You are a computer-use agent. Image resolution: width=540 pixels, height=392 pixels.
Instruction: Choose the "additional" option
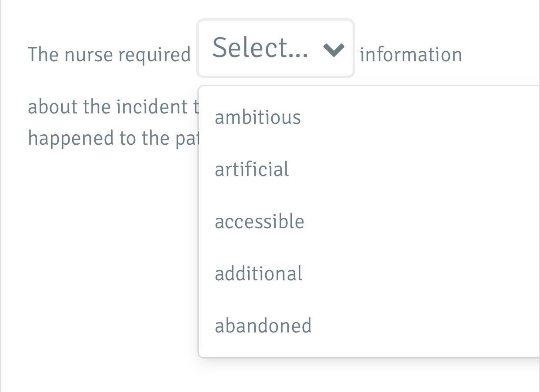[x=259, y=274]
